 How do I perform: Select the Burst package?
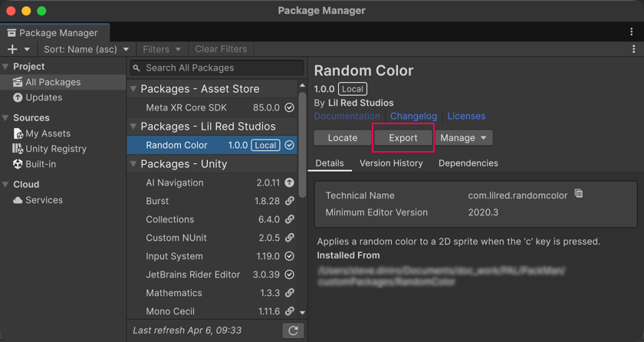tap(212, 201)
